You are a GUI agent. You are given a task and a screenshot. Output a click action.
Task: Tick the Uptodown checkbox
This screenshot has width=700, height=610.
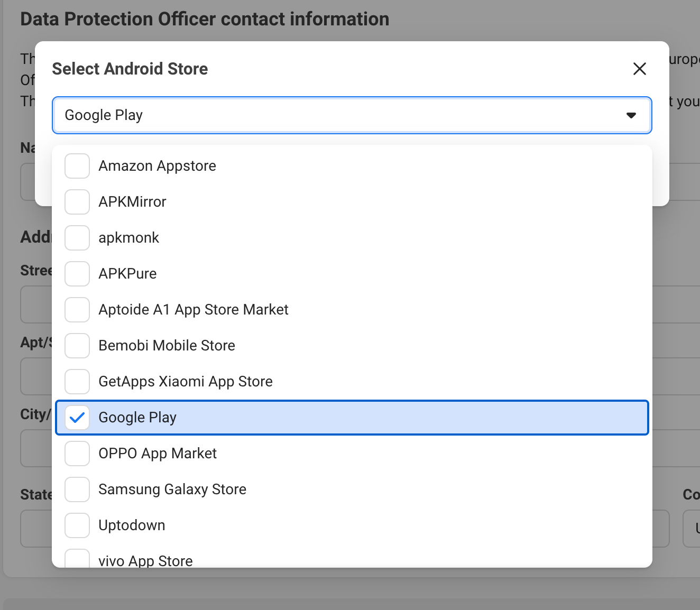(77, 525)
